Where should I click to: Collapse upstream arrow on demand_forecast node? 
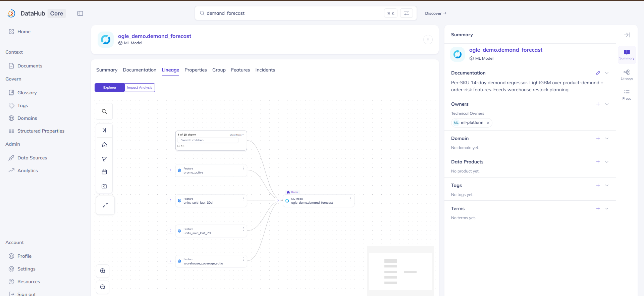pos(278,200)
